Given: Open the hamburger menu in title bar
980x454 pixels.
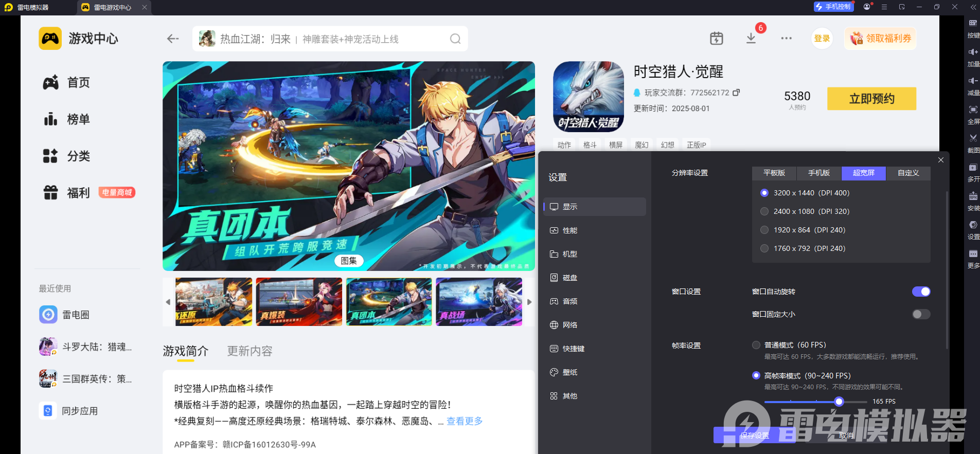Looking at the screenshot, I should 884,7.
